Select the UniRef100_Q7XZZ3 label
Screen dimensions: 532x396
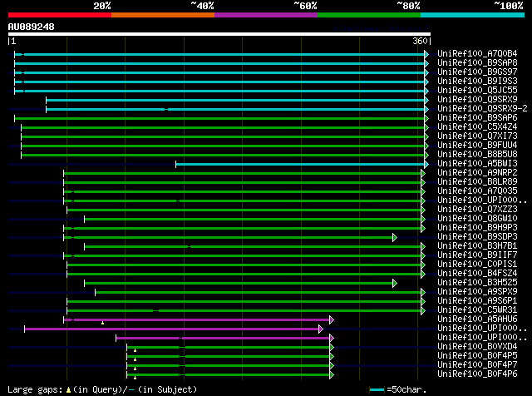pos(477,209)
